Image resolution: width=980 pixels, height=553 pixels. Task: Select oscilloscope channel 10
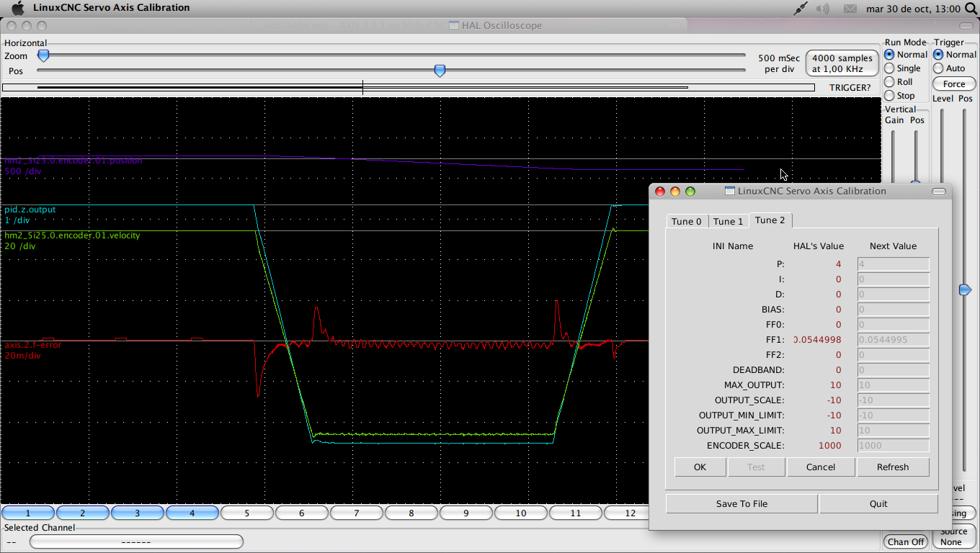point(521,513)
